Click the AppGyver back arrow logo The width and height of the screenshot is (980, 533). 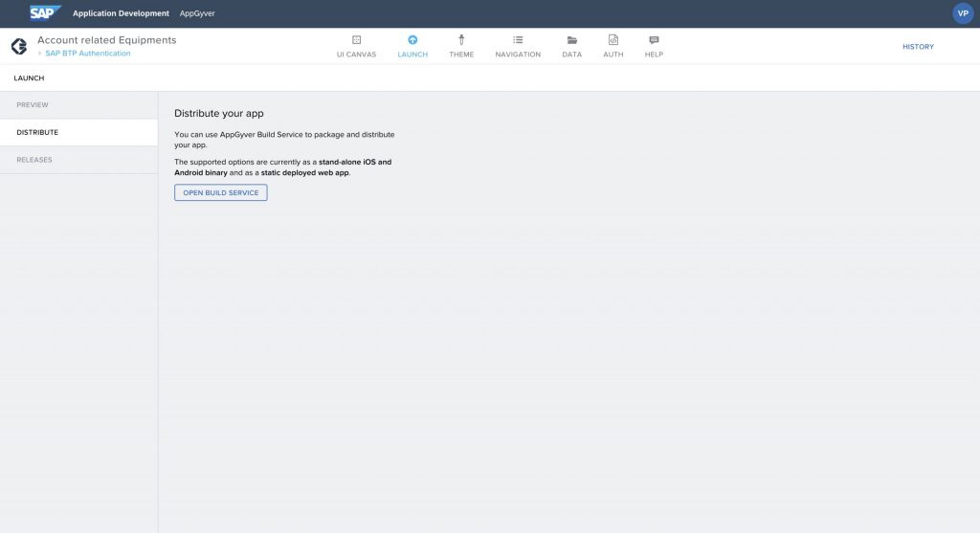point(19,46)
